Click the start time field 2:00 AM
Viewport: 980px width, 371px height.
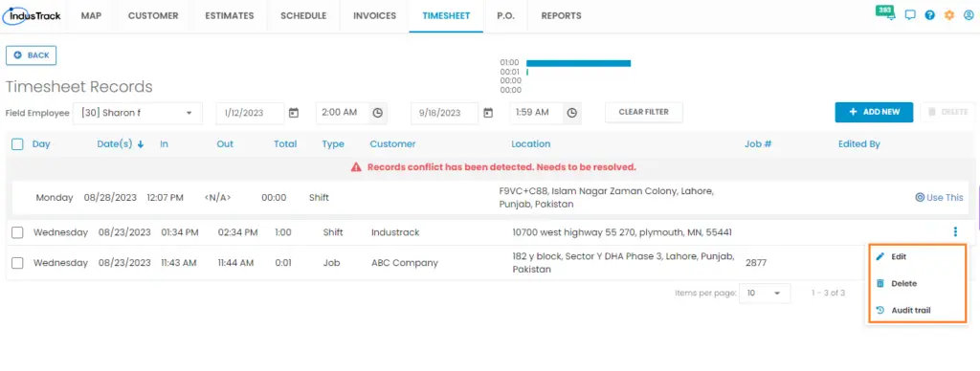click(343, 113)
